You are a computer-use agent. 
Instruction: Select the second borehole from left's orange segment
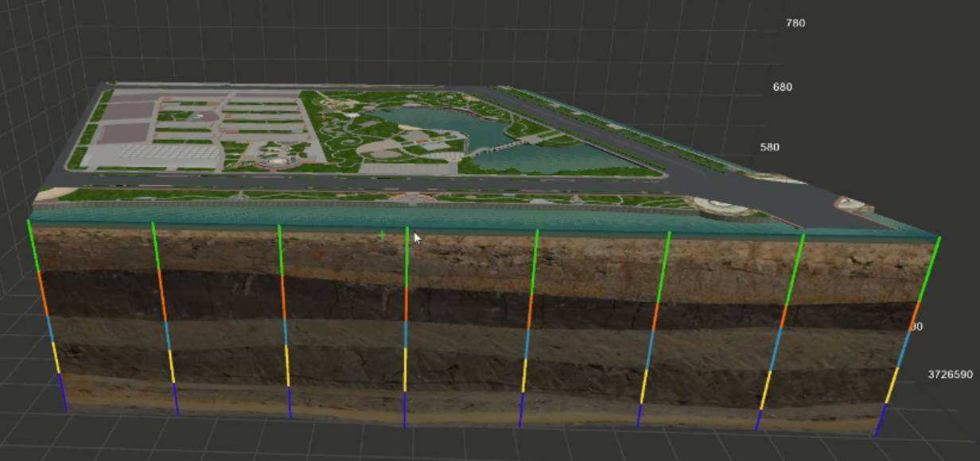pyautogui.click(x=162, y=295)
